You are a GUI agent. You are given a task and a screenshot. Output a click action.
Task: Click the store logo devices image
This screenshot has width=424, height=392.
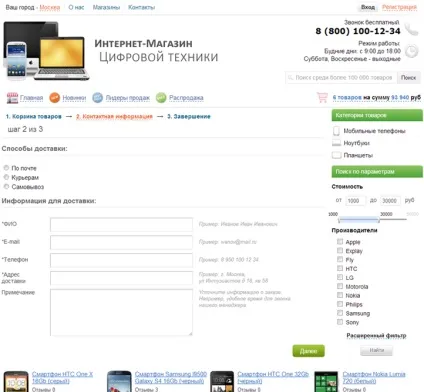click(x=47, y=51)
